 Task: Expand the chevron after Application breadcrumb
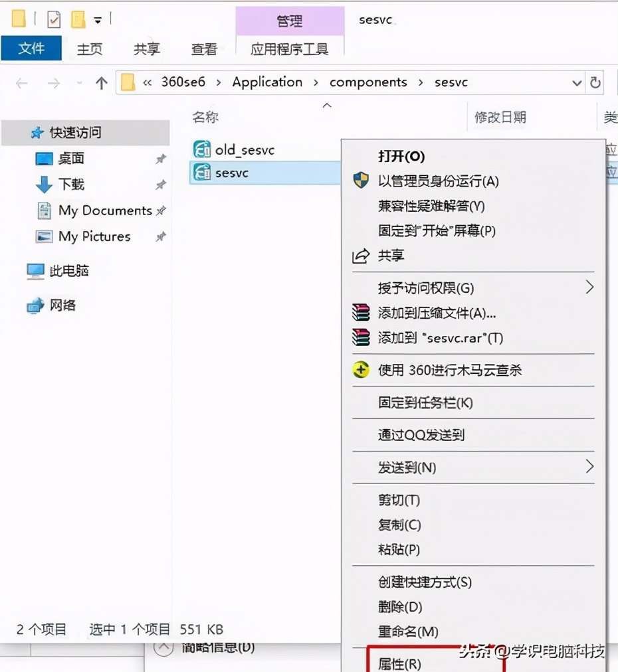316,82
